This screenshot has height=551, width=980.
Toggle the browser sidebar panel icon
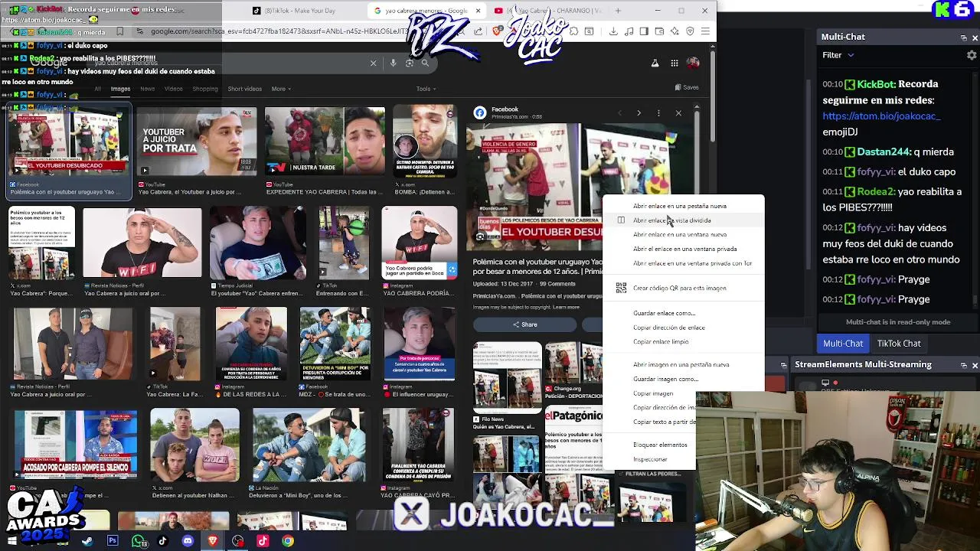(x=644, y=31)
